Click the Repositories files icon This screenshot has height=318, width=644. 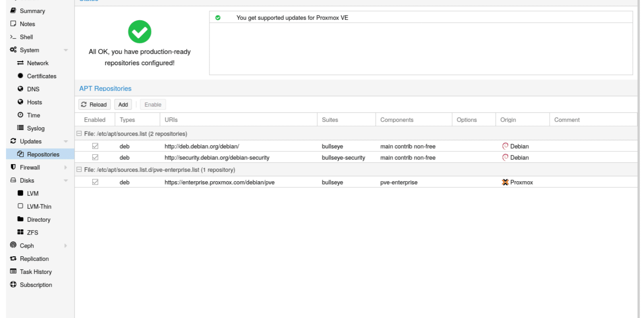tap(20, 154)
